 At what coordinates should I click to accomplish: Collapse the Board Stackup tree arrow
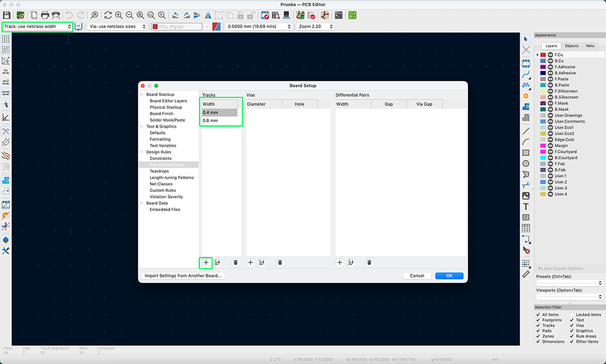(x=142, y=94)
